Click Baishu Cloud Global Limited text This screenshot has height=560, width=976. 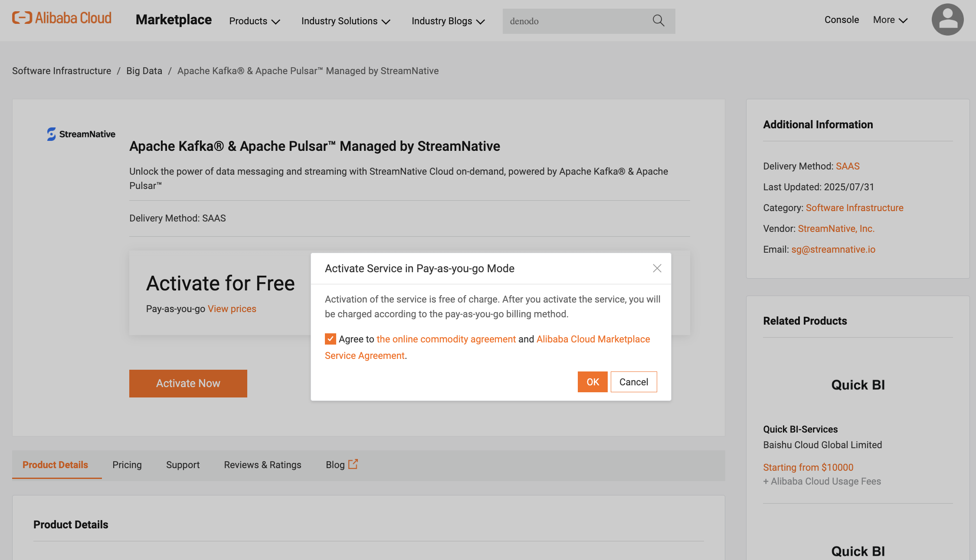pos(822,445)
